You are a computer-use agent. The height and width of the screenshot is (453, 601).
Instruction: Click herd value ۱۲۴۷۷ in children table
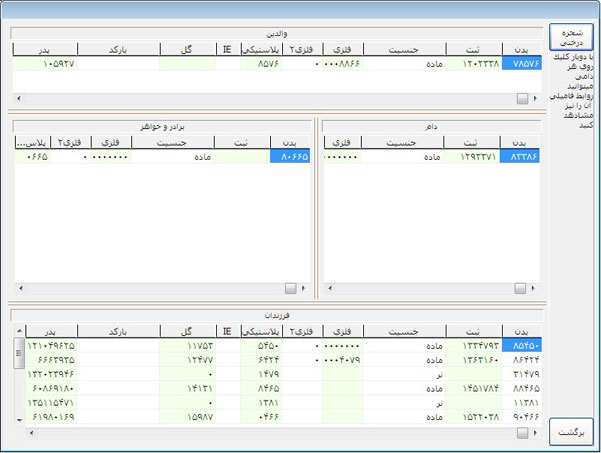(x=187, y=360)
